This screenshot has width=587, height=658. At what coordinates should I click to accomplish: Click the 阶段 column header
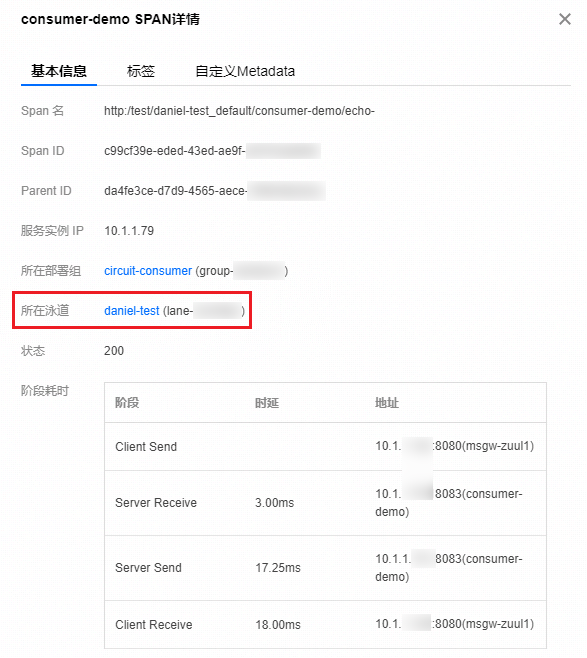point(127,403)
